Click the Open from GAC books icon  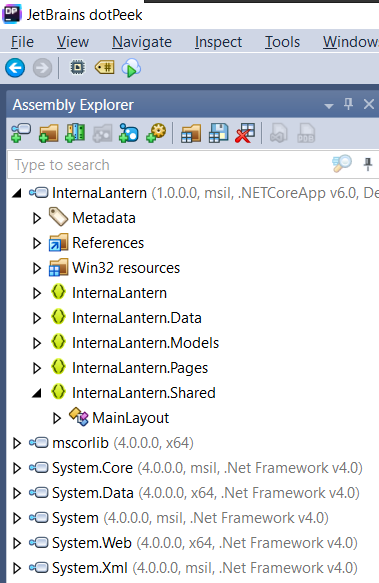coord(75,133)
